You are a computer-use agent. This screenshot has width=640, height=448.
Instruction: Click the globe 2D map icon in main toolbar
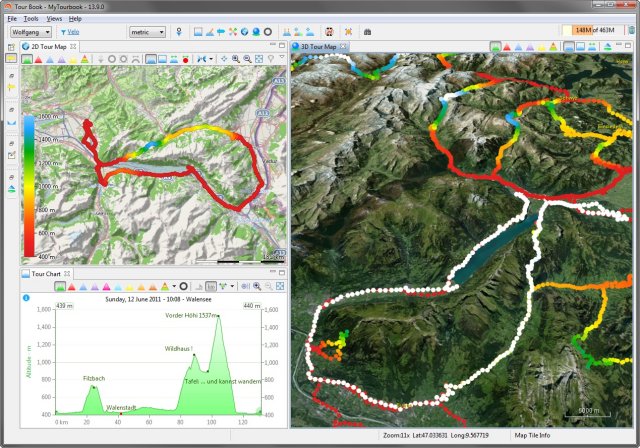coord(244,32)
